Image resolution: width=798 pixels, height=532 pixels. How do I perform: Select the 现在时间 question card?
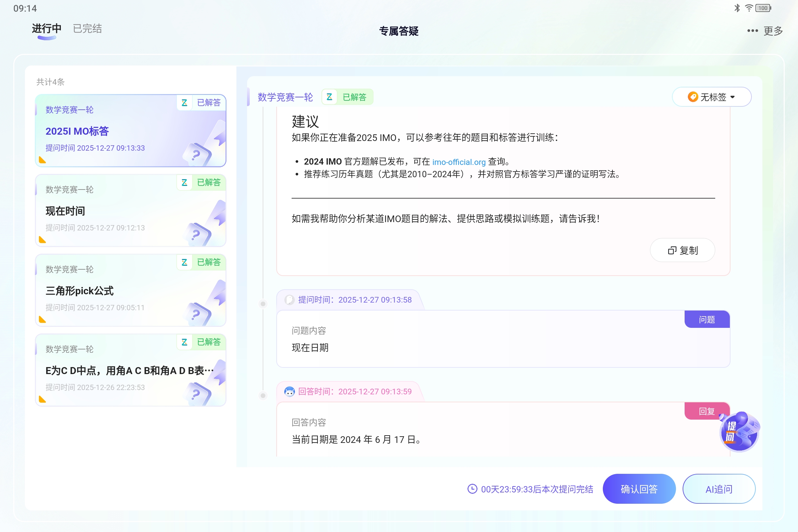130,210
